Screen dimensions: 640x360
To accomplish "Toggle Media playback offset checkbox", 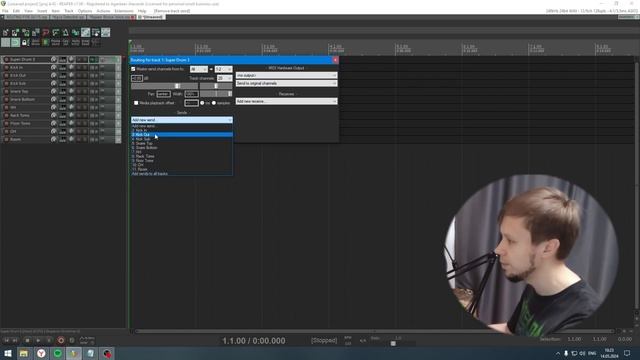I will (x=136, y=103).
